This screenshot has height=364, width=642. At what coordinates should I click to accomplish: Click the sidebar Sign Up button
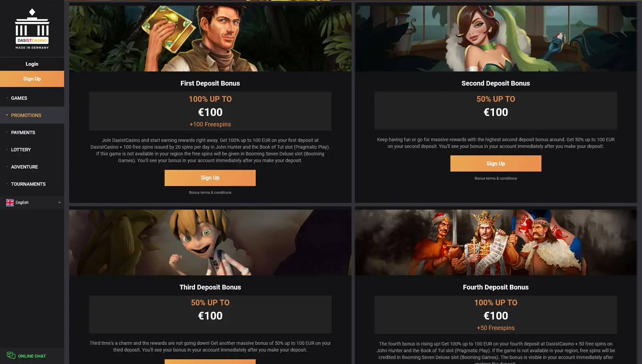coord(32,79)
